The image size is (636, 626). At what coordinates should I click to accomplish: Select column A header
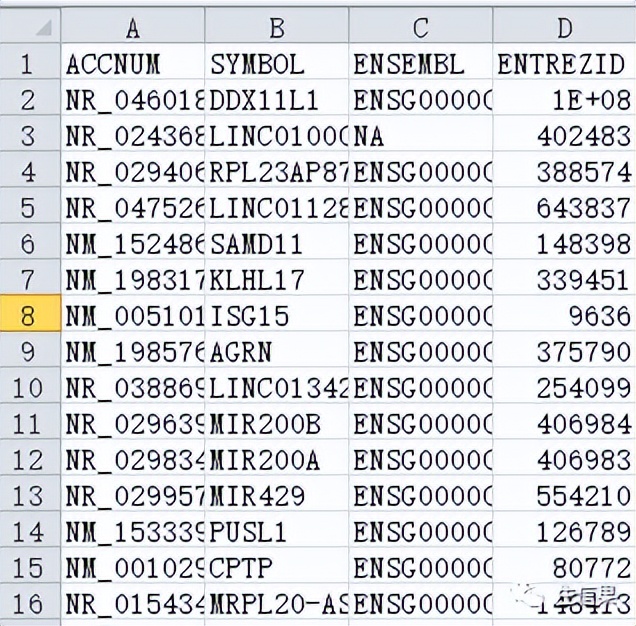point(133,25)
